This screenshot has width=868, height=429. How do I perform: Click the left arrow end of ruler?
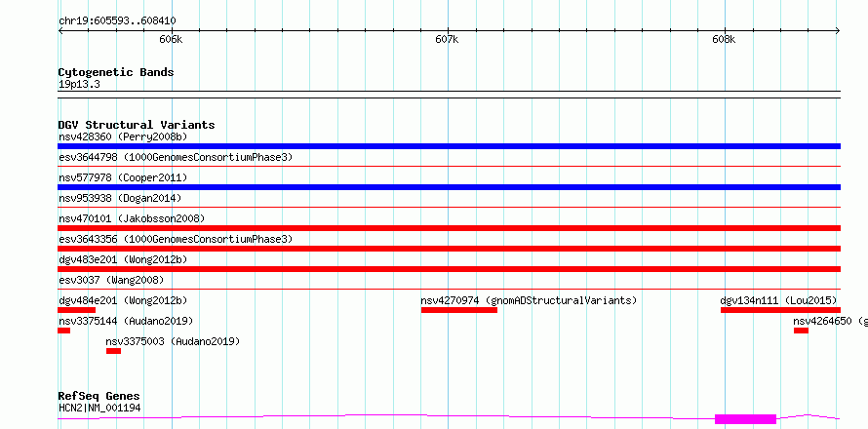click(60, 30)
